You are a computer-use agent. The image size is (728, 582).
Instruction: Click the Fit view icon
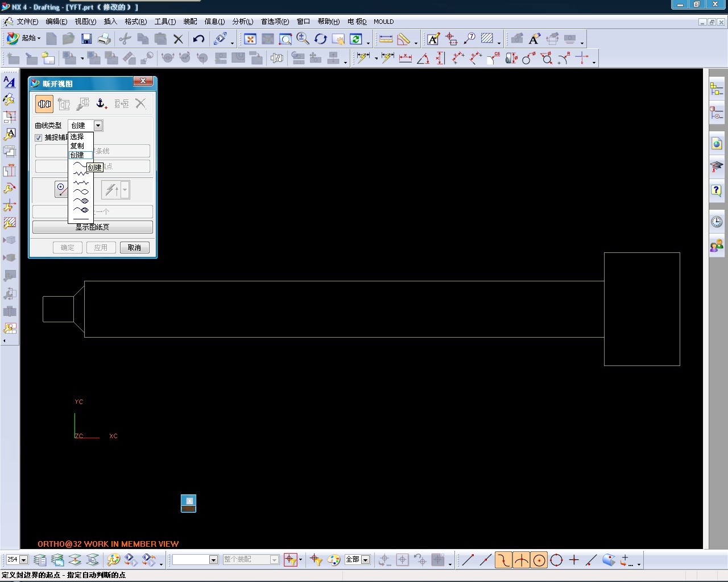point(250,39)
